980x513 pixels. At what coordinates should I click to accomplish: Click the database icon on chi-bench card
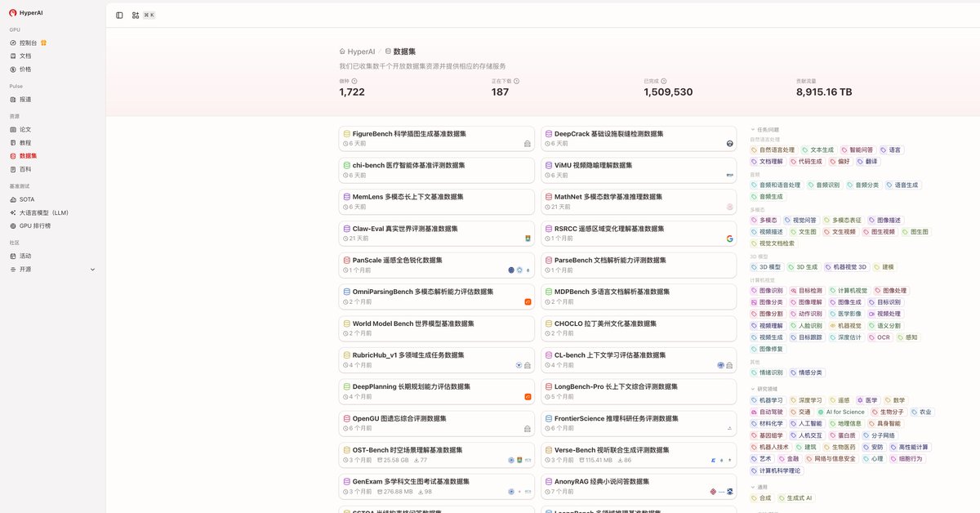pos(346,165)
